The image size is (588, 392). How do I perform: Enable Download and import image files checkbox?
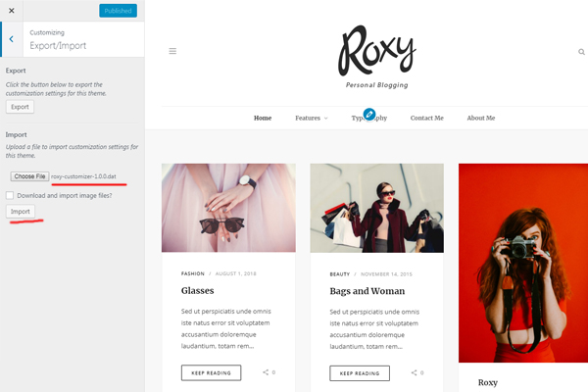click(10, 195)
